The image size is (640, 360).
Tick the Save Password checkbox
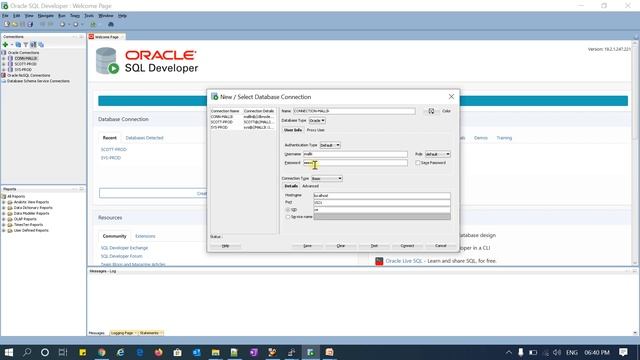tap(418, 163)
